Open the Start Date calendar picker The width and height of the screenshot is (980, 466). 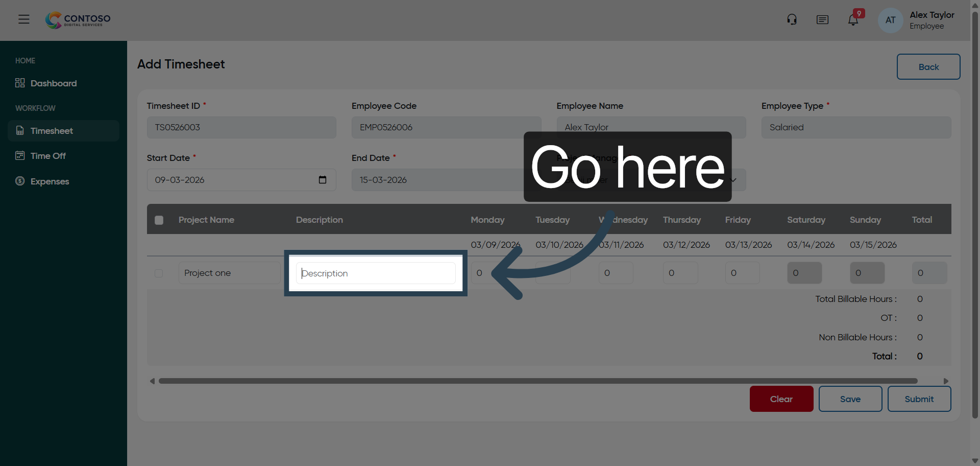[x=322, y=180]
